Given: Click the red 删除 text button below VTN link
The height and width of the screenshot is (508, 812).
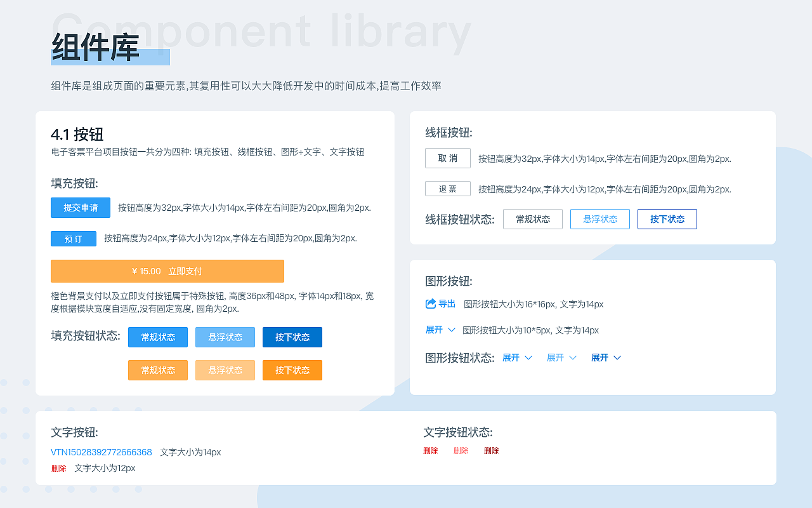Looking at the screenshot, I should (x=59, y=468).
